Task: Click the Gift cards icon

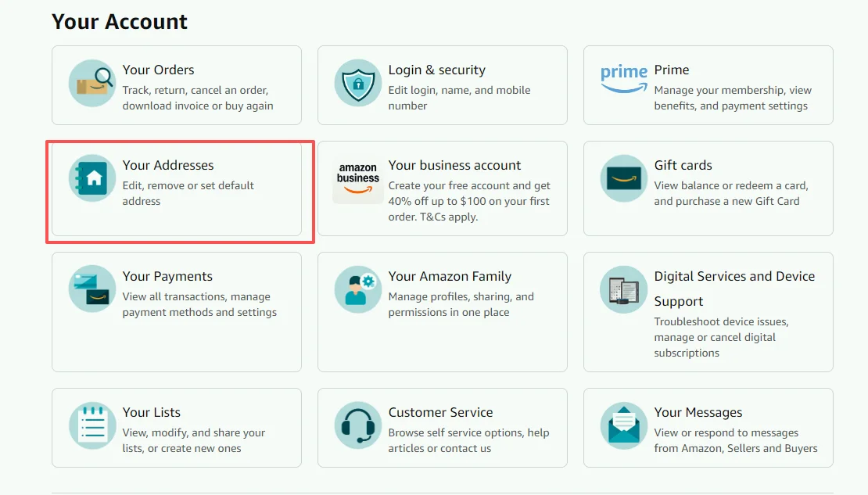Action: pos(624,178)
